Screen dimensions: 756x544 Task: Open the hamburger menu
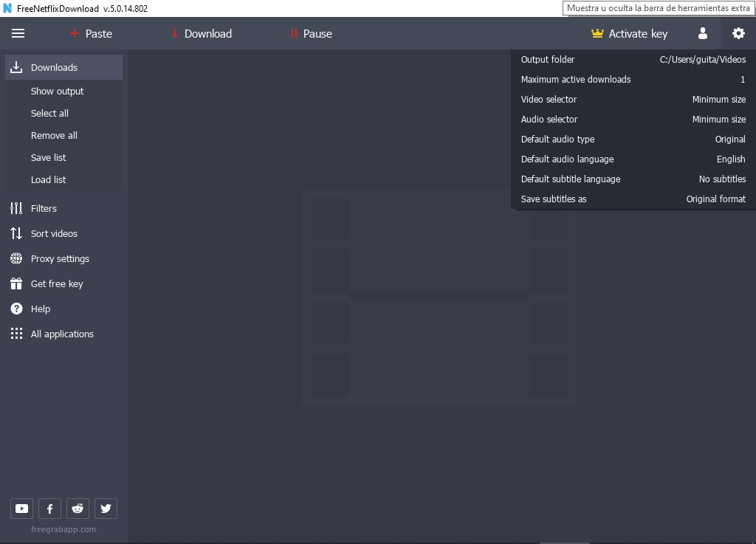pos(18,32)
